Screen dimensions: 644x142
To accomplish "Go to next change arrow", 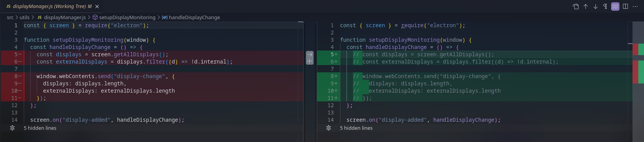I will click(595, 7).
